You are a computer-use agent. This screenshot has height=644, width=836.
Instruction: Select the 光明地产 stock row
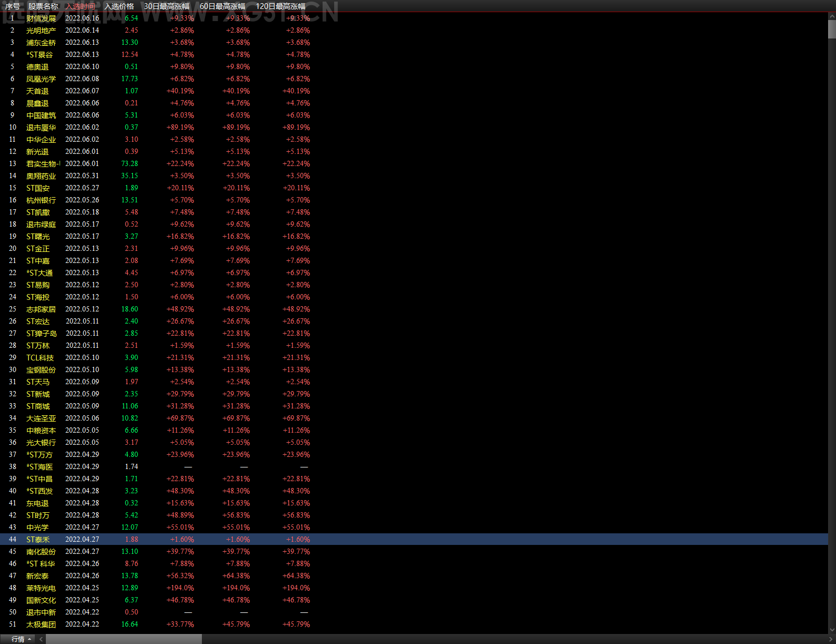414,31
